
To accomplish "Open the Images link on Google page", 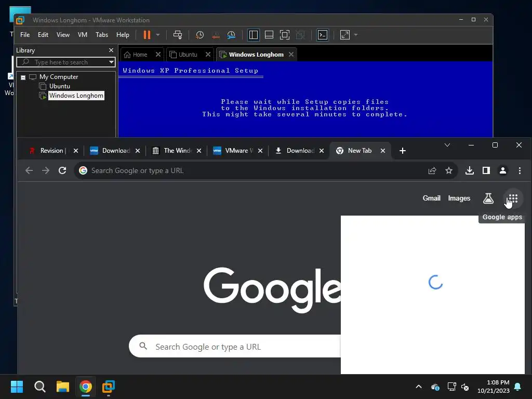I will 459,198.
